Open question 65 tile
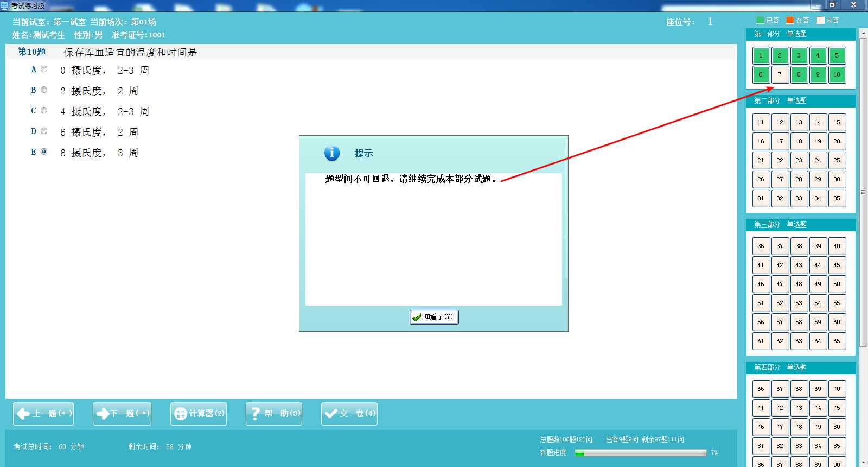Image resolution: width=868 pixels, height=467 pixels. (x=837, y=341)
